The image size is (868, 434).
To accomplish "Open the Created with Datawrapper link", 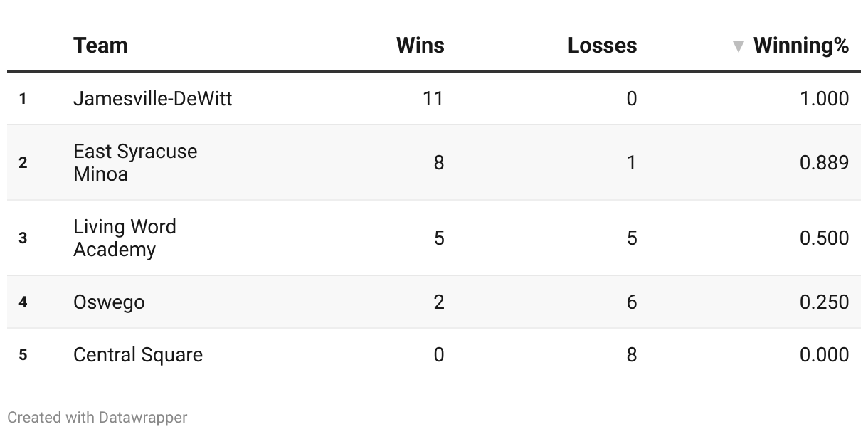I will coord(97,418).
